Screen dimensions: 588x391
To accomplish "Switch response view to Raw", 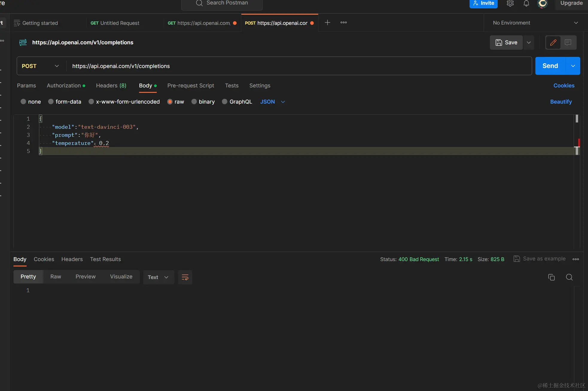I will coord(56,277).
